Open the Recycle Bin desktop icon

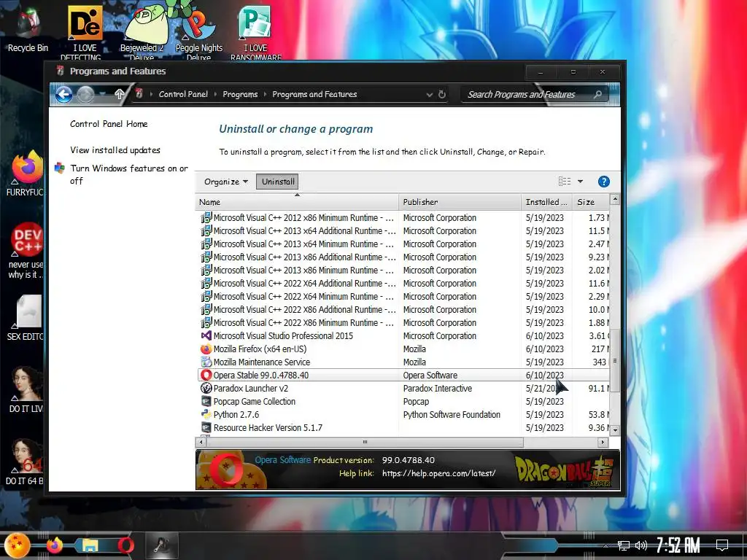28,29
